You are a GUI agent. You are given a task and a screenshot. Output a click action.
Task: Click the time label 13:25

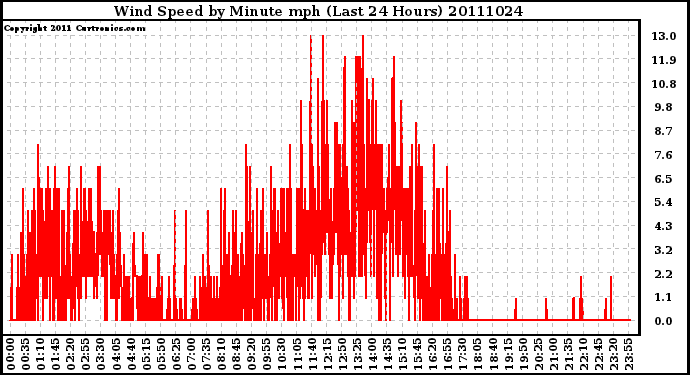click(x=357, y=355)
